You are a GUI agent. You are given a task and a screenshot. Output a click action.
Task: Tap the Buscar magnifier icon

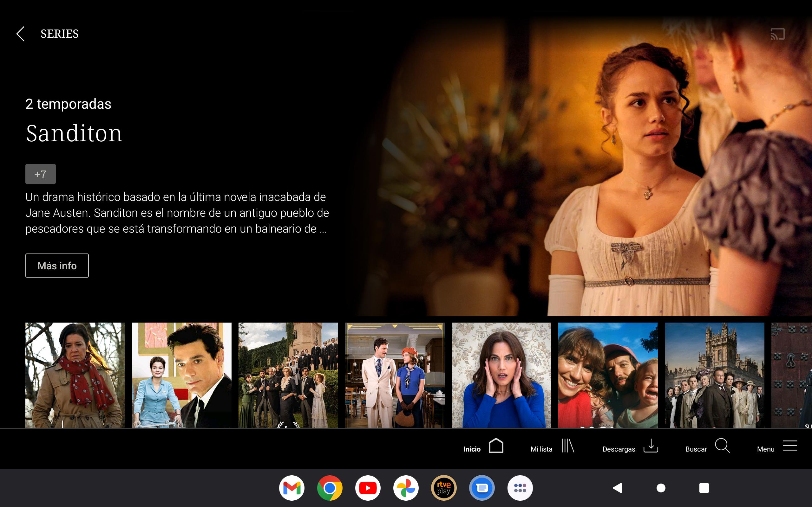coord(722,446)
